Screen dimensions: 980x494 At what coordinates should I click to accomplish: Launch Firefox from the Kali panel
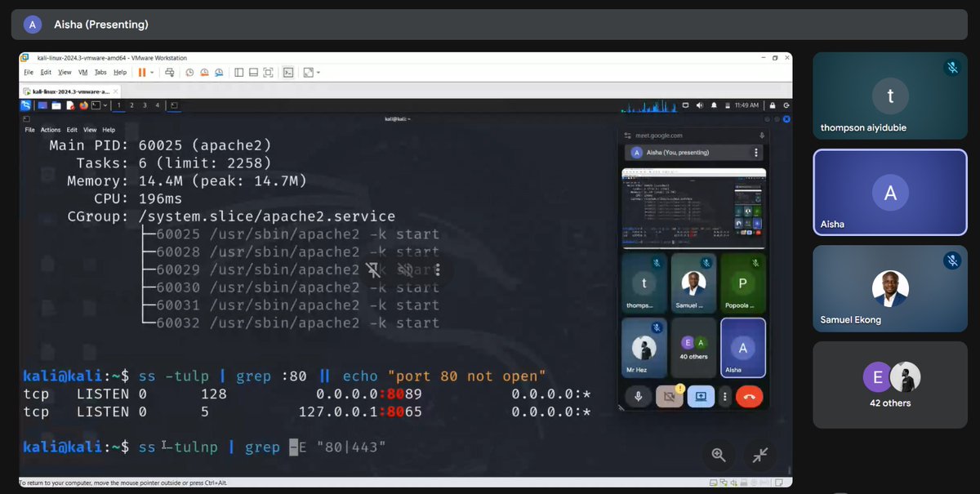pyautogui.click(x=83, y=105)
